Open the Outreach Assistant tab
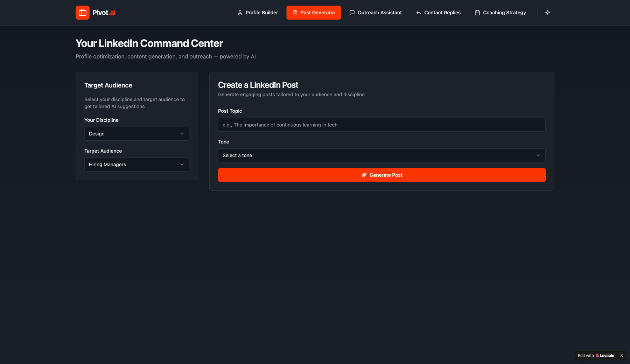This screenshot has width=630, height=364. coord(376,13)
